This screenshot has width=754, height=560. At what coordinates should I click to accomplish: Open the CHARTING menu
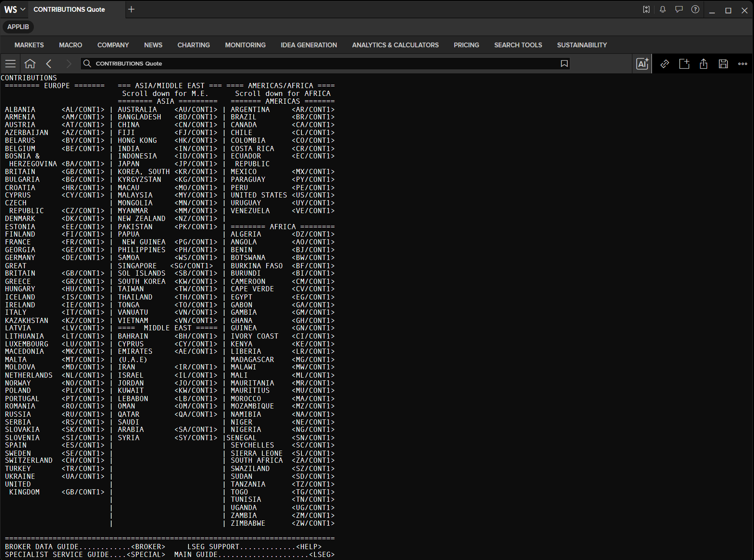(194, 45)
